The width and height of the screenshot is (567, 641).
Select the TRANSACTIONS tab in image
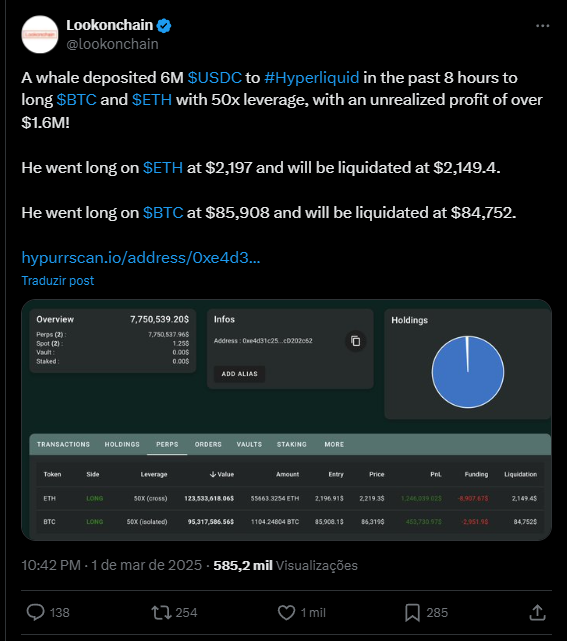coord(63,444)
